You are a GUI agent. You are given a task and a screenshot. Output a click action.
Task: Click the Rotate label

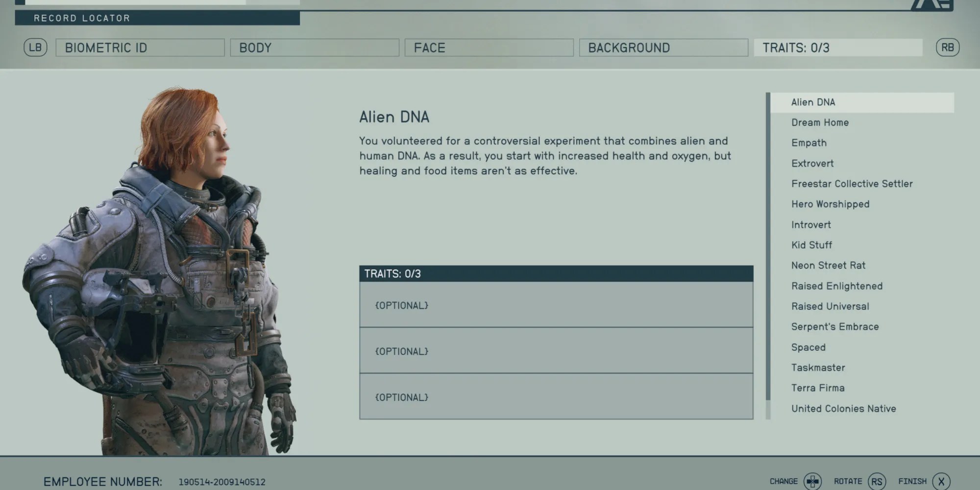[848, 481]
